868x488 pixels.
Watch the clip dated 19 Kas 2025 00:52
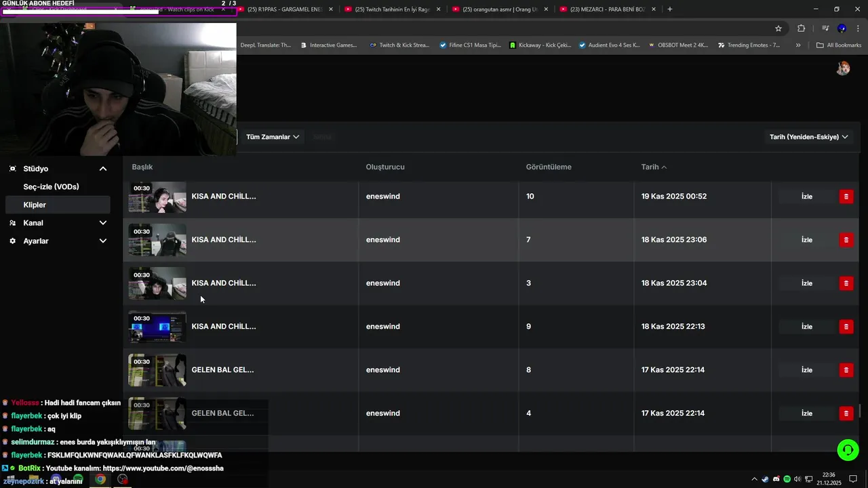click(x=807, y=197)
